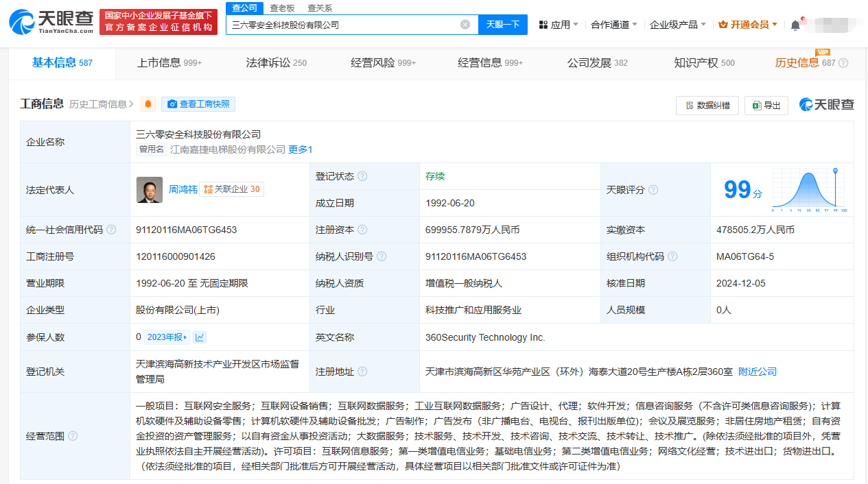The width and height of the screenshot is (868, 484).
Task: Select the 基本信息 tab
Action: coord(62,62)
